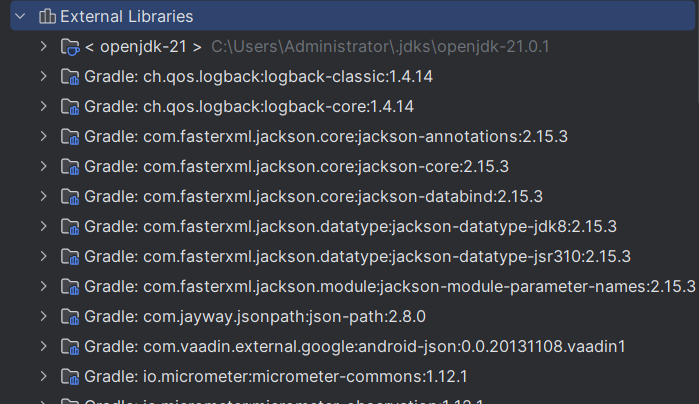
Task: Expand the logback-core:1.4.14 library
Action: 43,106
